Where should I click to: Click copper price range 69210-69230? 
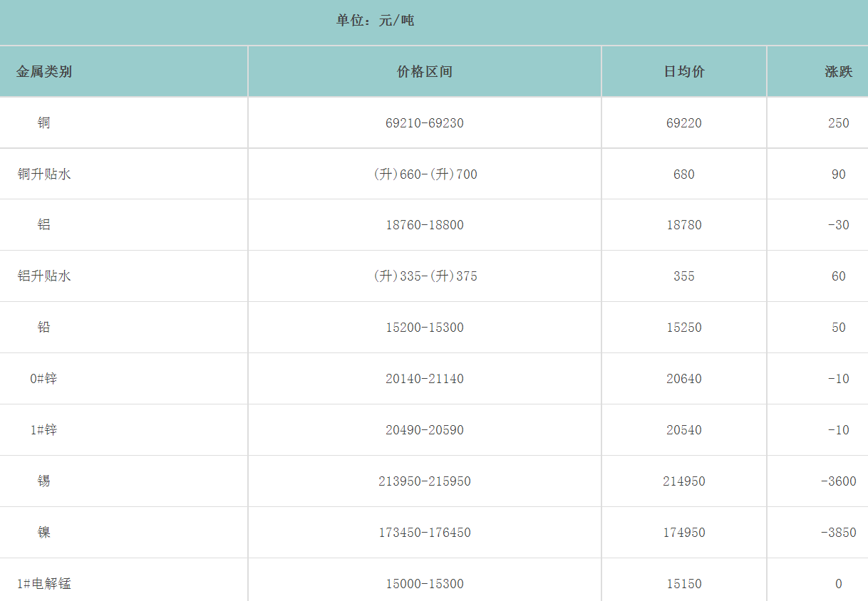pyautogui.click(x=425, y=123)
